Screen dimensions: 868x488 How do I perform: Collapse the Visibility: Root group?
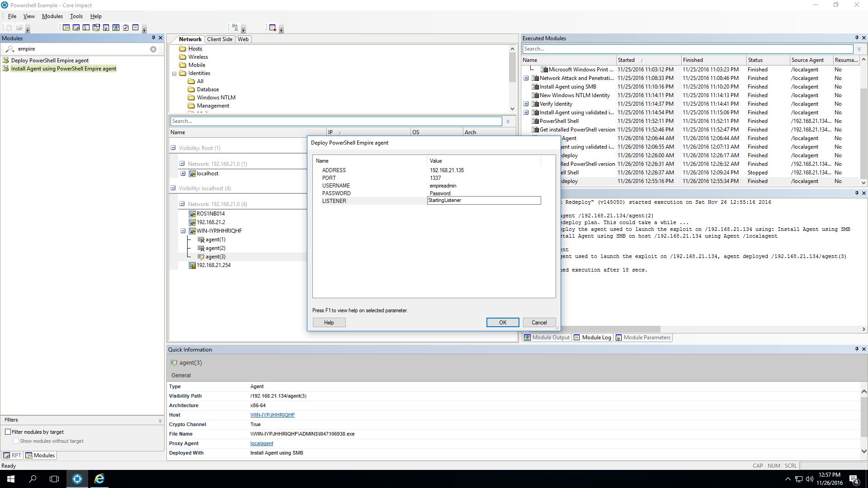click(173, 148)
